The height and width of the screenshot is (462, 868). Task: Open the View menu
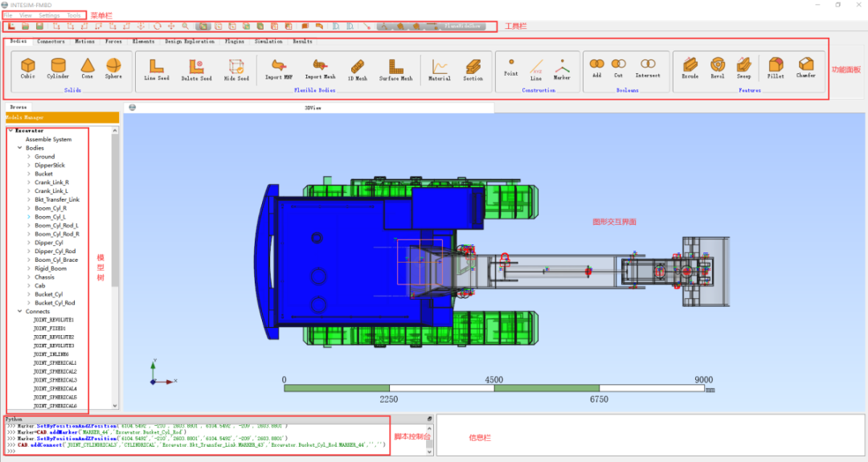click(x=26, y=15)
